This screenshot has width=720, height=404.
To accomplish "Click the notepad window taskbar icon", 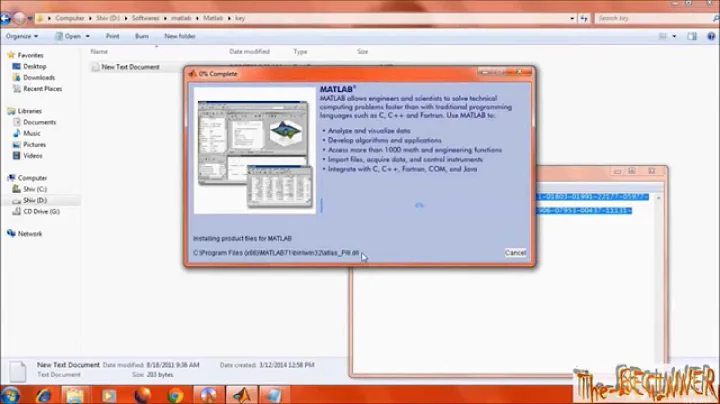I will coord(274,395).
